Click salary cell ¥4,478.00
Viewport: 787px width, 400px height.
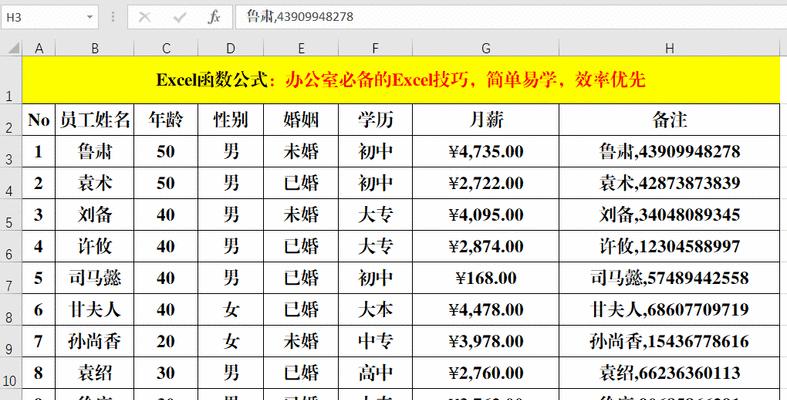[485, 309]
